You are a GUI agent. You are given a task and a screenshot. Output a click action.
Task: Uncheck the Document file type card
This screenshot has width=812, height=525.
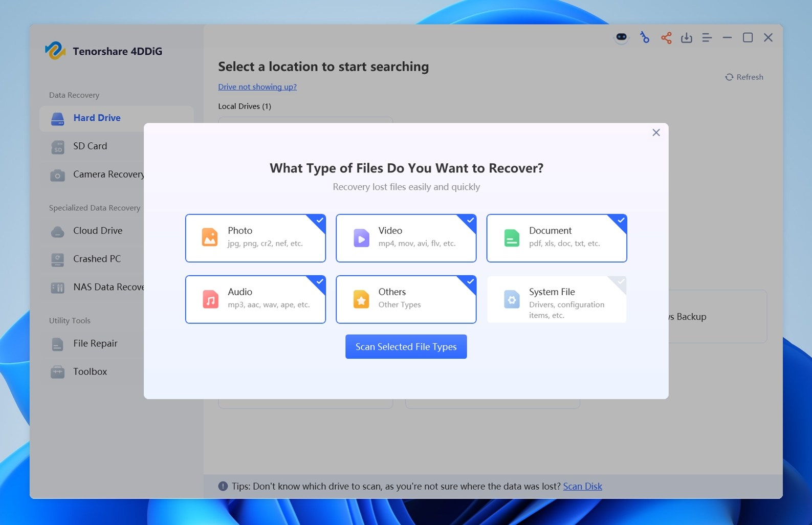point(557,238)
